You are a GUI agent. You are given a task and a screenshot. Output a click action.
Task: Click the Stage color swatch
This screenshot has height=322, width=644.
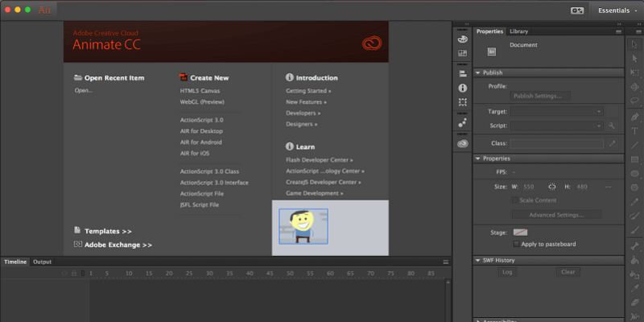coord(520,233)
